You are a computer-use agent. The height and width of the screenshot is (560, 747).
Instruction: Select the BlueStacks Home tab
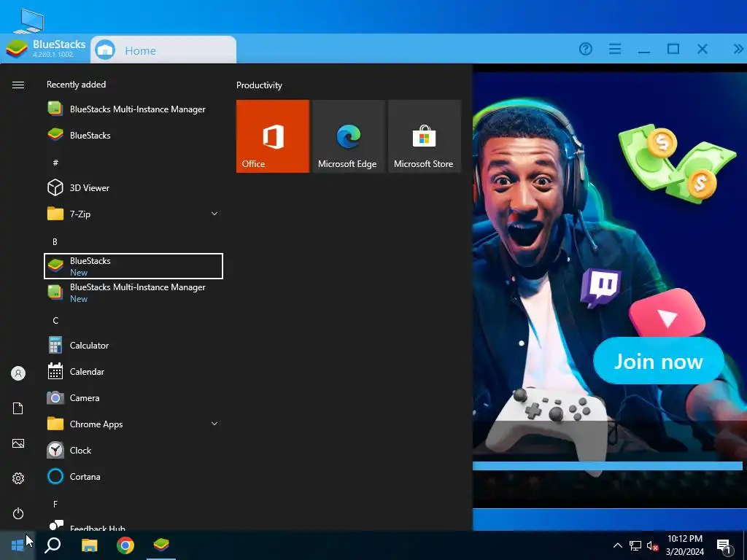tap(163, 50)
